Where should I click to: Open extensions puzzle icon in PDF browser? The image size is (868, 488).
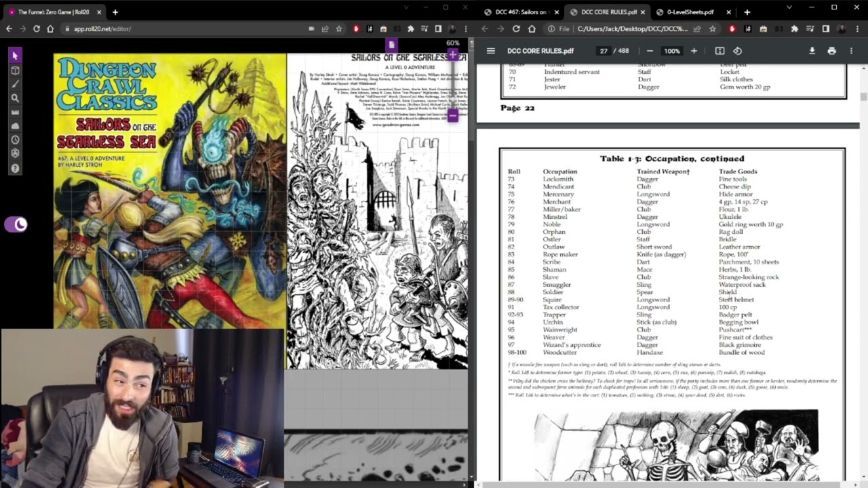[x=794, y=28]
